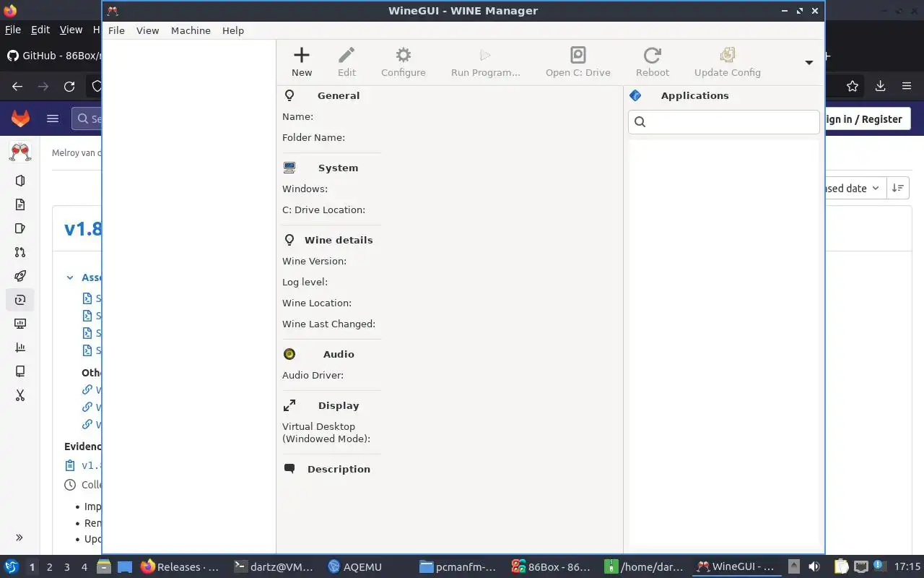Click WineGUI project avatar in GitLab sidebar
This screenshot has width=924, height=578.
(20, 152)
